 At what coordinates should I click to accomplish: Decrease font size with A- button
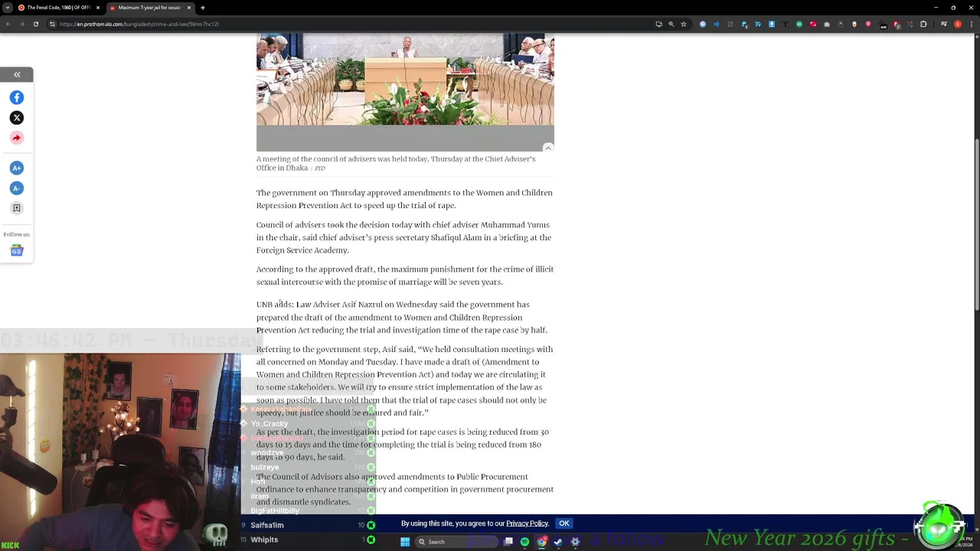[17, 188]
